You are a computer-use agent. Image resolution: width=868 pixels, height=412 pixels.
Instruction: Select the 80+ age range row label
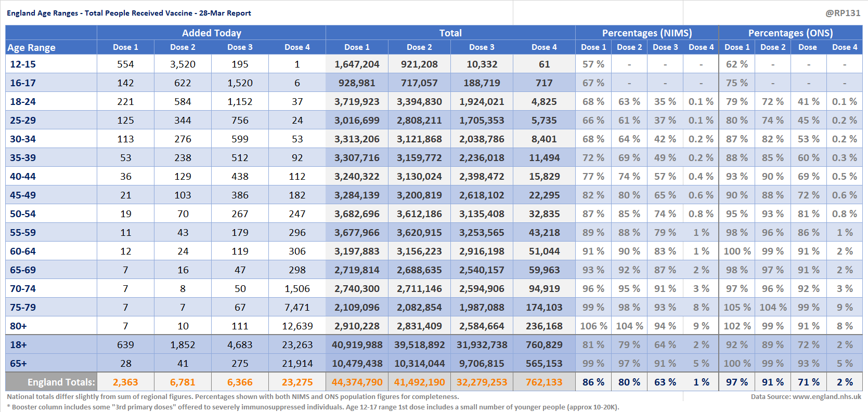click(x=18, y=326)
